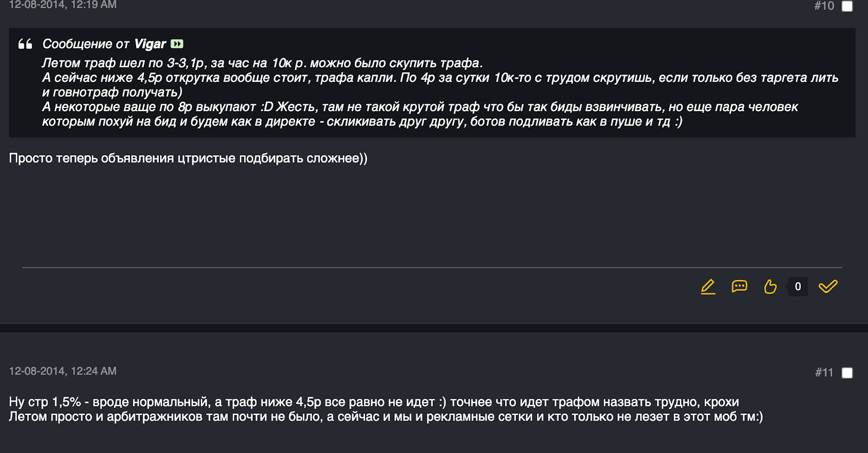868x453 pixels.
Task: Click the reply text "Просто теперь объявления"
Action: pos(188,158)
